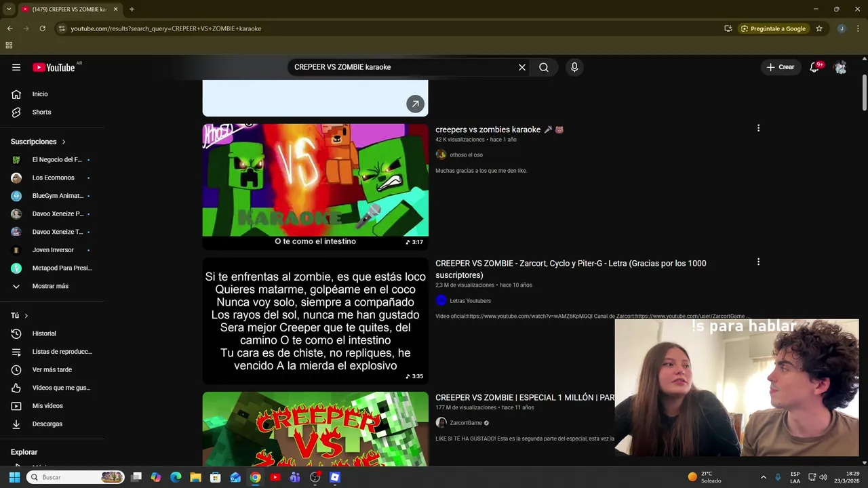The height and width of the screenshot is (488, 868).
Task: Go to YouTube home via logo
Action: coord(54,67)
